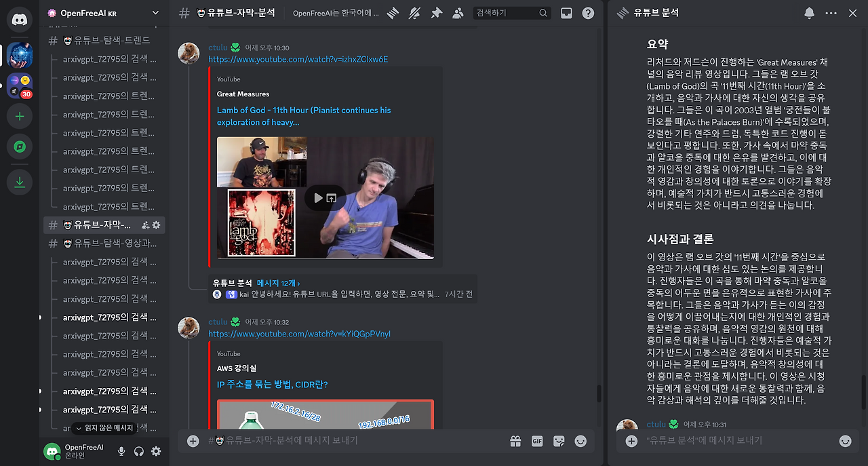Open the thread options ellipsis menu
This screenshot has height=466, width=868.
[x=831, y=12]
